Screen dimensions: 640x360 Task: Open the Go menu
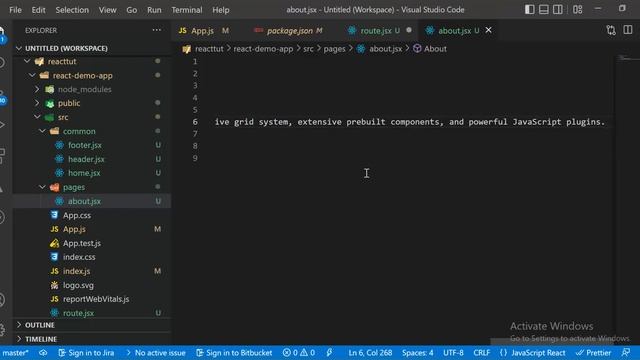[x=131, y=10]
